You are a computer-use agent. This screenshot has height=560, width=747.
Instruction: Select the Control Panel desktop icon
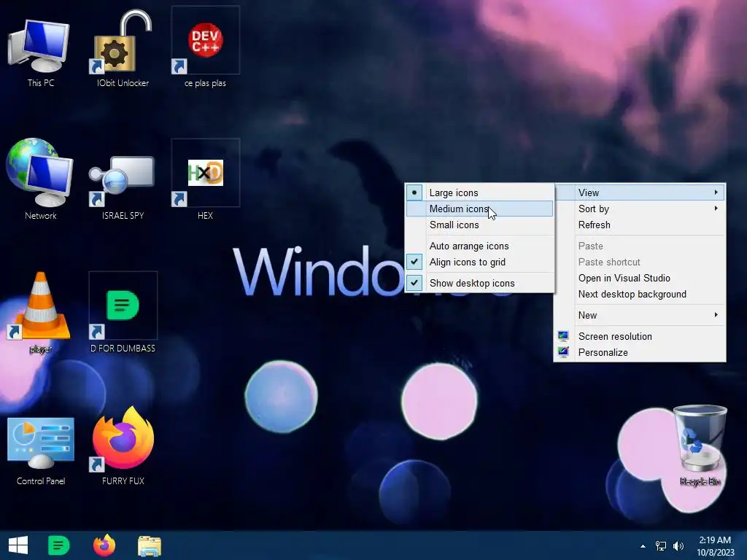(x=41, y=451)
